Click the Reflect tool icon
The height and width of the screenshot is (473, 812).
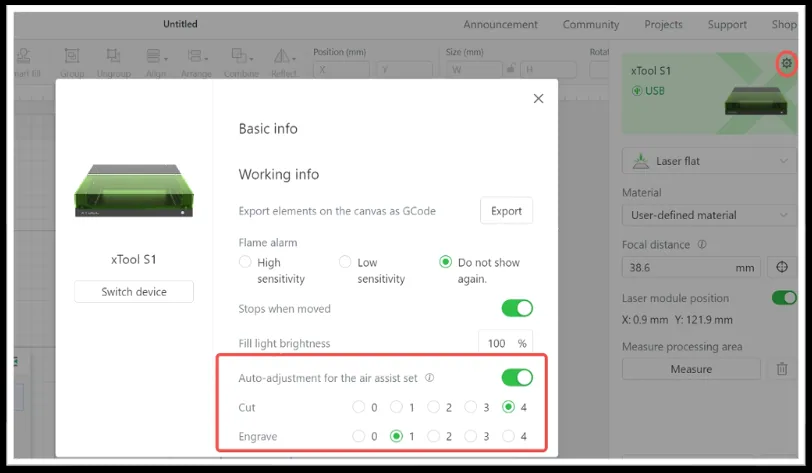pyautogui.click(x=284, y=56)
